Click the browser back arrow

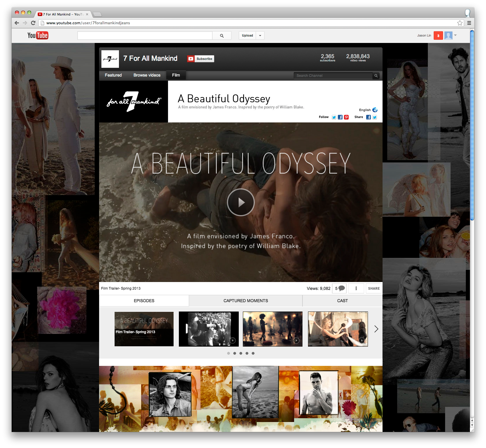click(17, 23)
